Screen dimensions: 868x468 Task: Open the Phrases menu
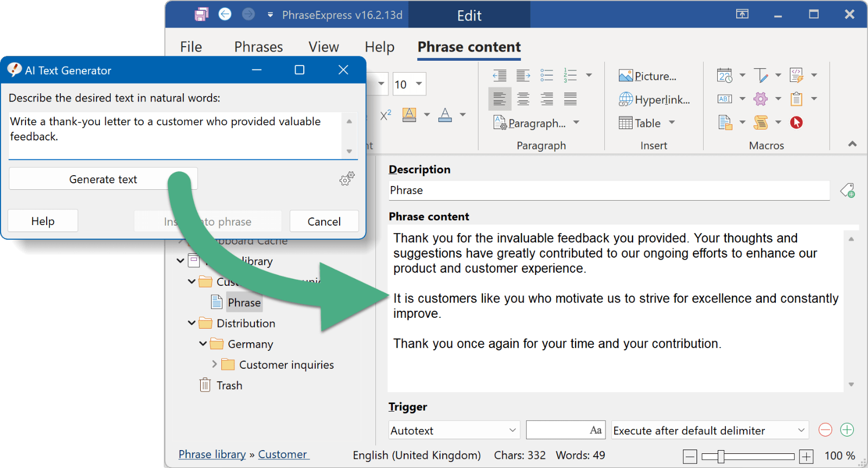pyautogui.click(x=258, y=47)
